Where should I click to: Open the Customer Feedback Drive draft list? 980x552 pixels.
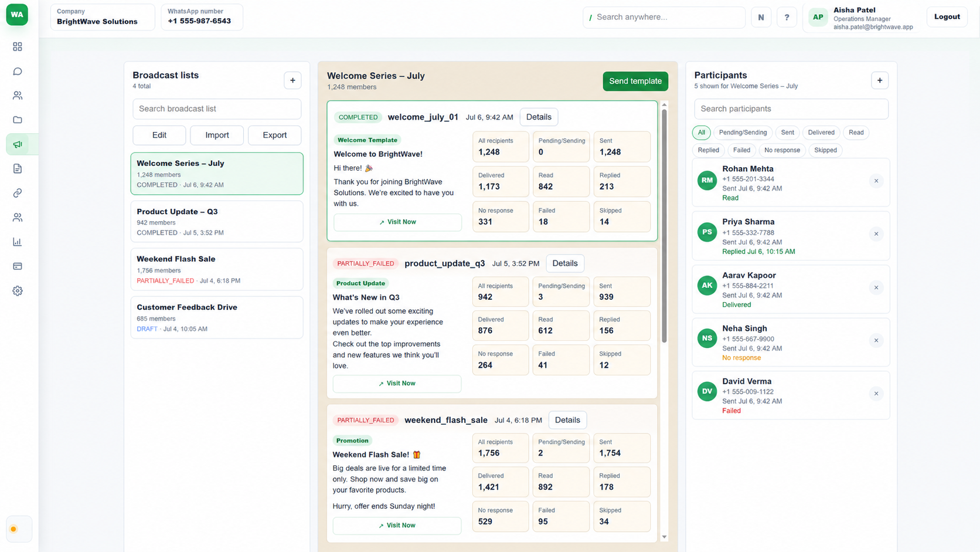pos(217,317)
